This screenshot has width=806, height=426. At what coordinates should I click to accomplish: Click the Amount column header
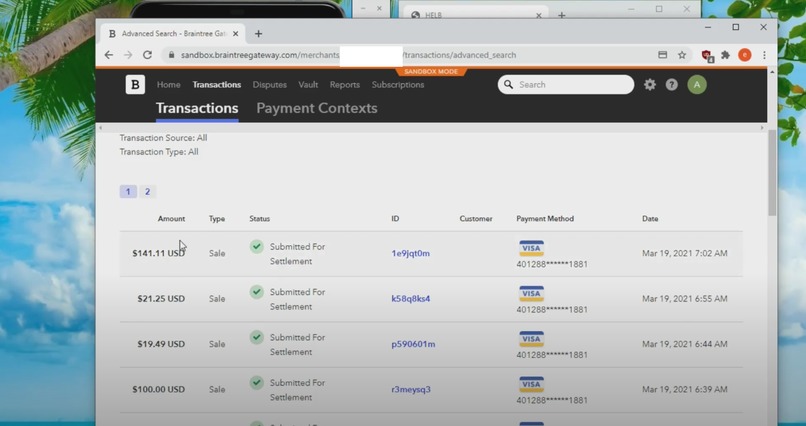(171, 219)
